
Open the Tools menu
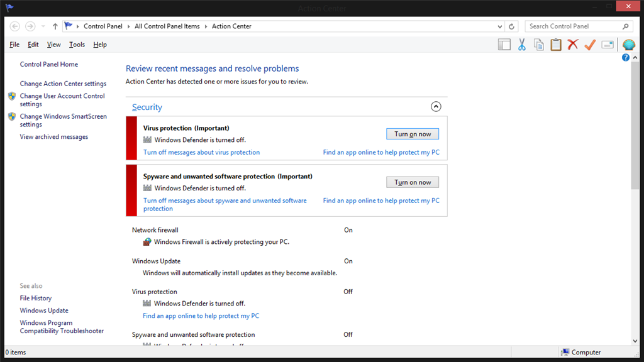(77, 45)
